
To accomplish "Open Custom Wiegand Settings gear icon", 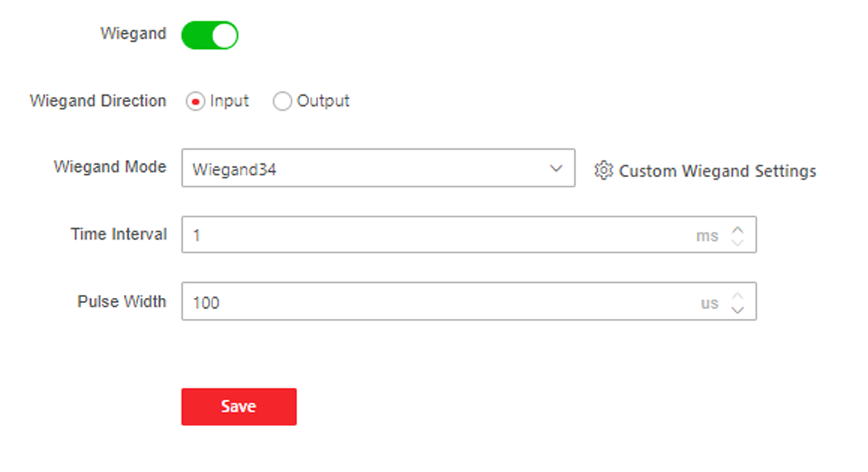I will [603, 171].
